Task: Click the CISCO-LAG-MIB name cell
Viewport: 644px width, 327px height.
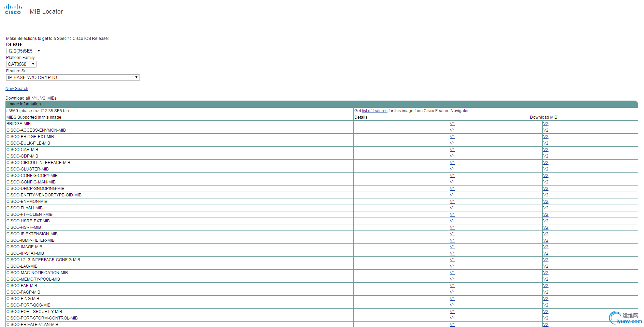Action: [x=180, y=266]
